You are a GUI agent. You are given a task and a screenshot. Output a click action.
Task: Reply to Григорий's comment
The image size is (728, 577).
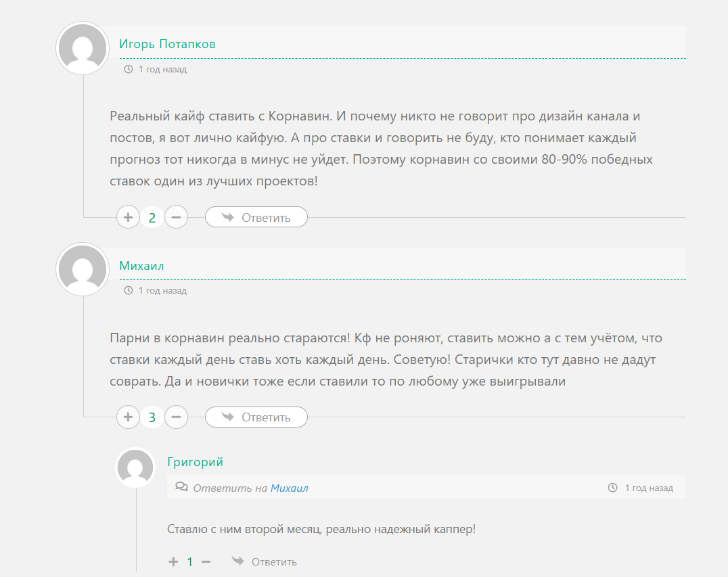point(265,562)
